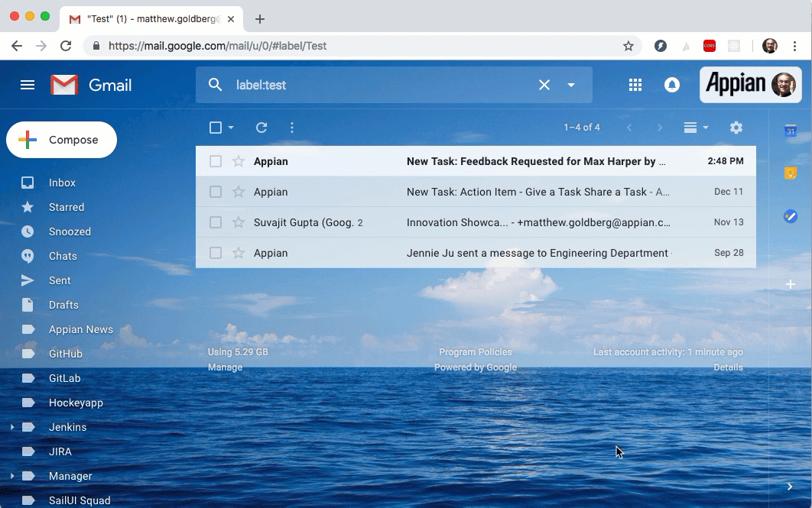The image size is (812, 508).
Task: Star the email from Suvajit Gupta
Action: click(238, 222)
